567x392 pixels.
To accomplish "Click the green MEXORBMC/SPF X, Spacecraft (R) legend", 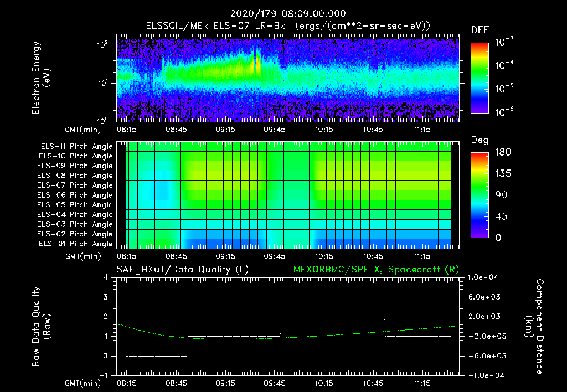I will pos(376,270).
